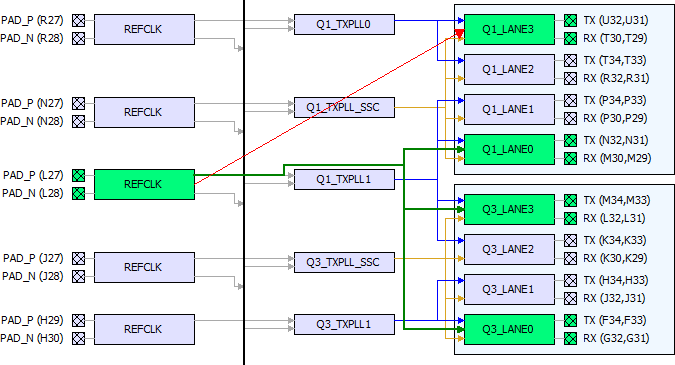Select the Q3_LANE0 lane block
The image size is (675, 365).
(x=509, y=329)
